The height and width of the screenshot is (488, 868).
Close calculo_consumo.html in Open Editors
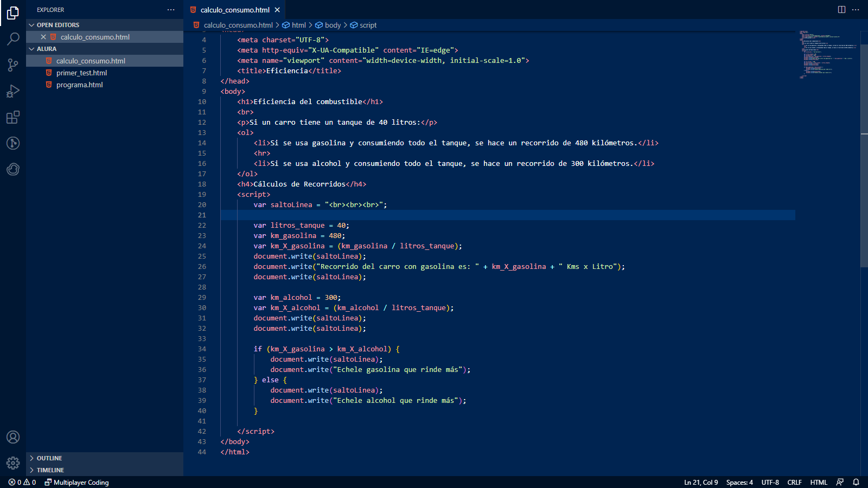click(43, 37)
